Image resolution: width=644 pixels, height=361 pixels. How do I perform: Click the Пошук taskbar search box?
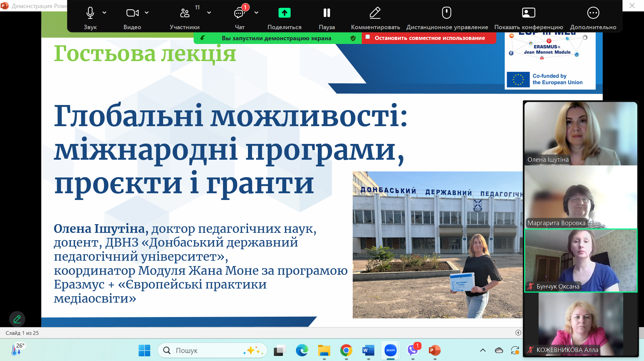(212, 351)
